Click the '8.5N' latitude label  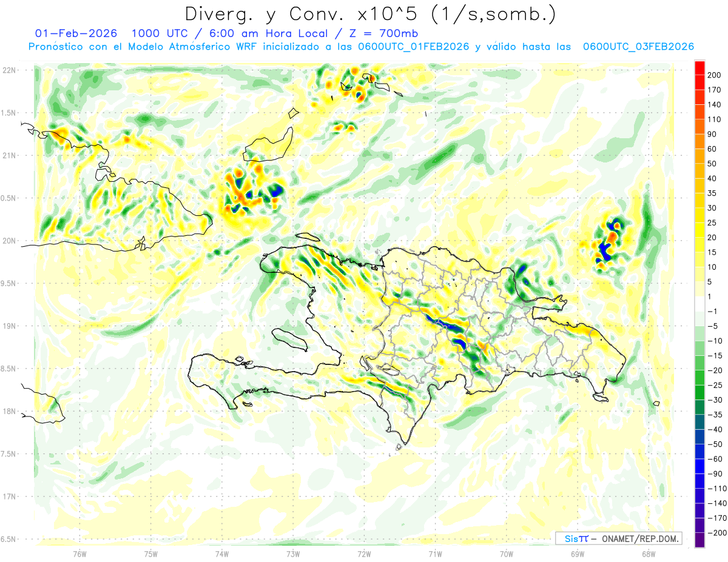pos(8,369)
